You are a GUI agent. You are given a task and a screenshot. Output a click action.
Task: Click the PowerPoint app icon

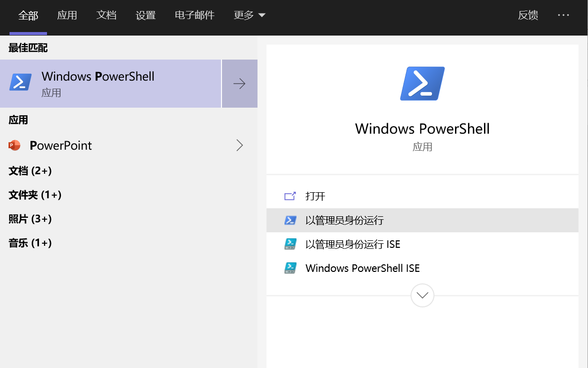tap(15, 145)
